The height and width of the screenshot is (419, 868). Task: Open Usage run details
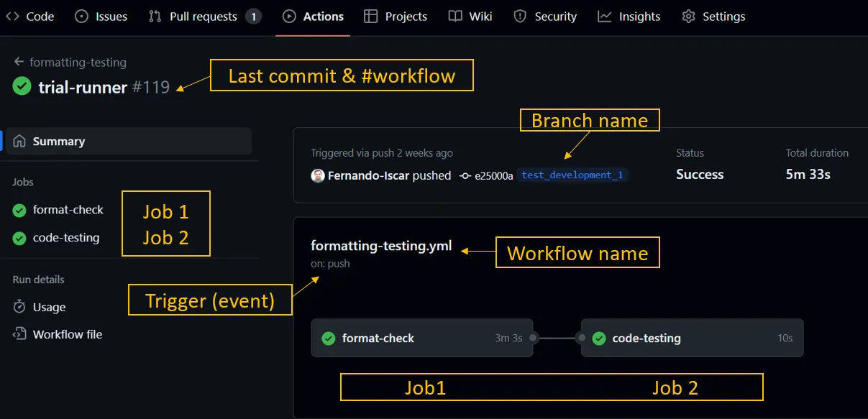click(x=49, y=307)
